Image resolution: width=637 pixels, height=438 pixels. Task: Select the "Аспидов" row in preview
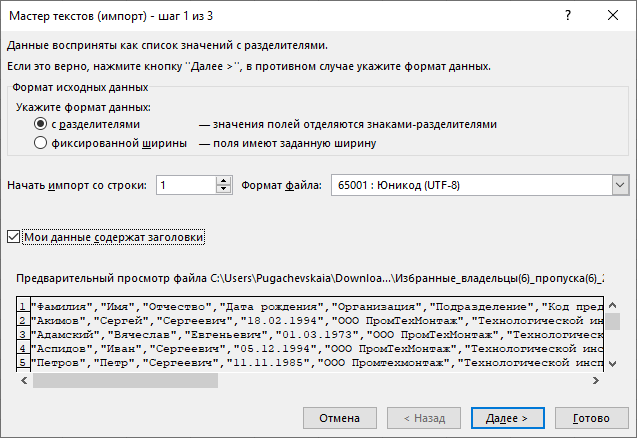click(300, 349)
